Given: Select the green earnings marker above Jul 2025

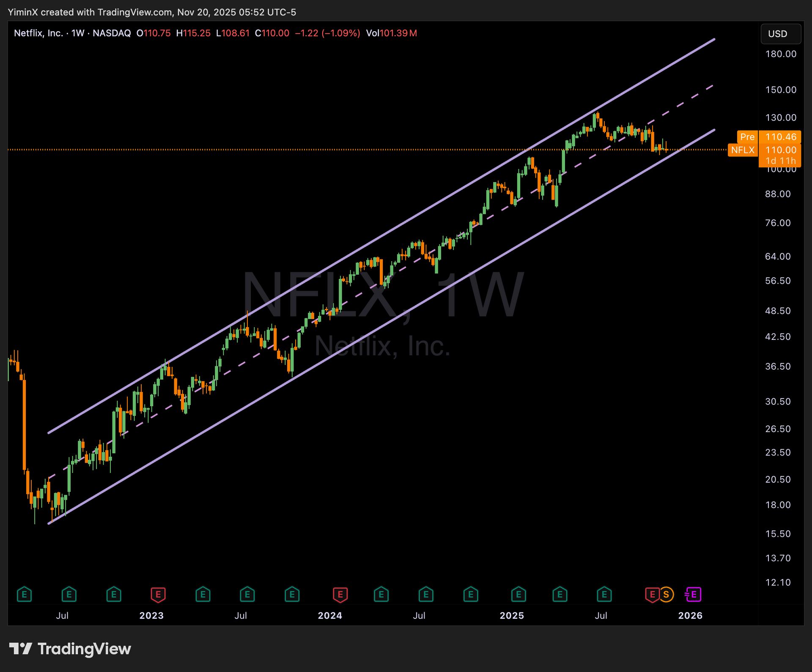Looking at the screenshot, I should (x=604, y=594).
